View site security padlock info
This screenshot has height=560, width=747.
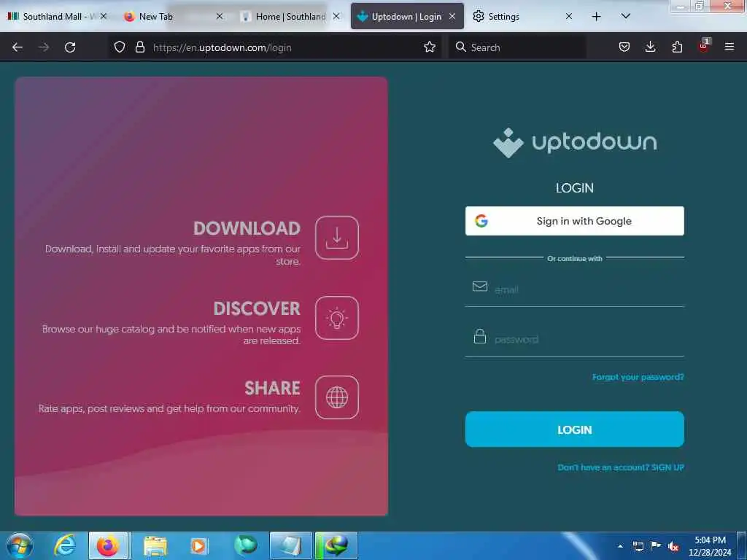click(x=139, y=47)
